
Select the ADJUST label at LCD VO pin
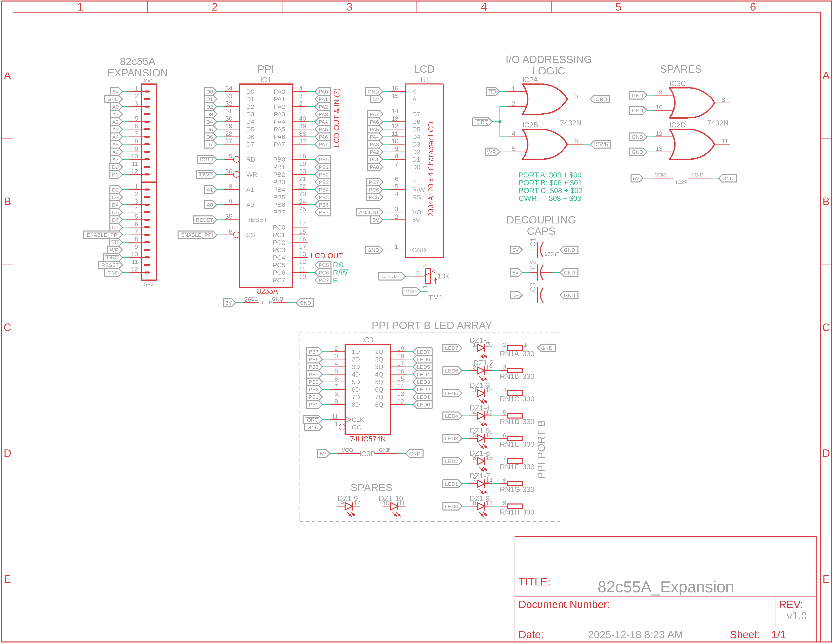click(368, 212)
